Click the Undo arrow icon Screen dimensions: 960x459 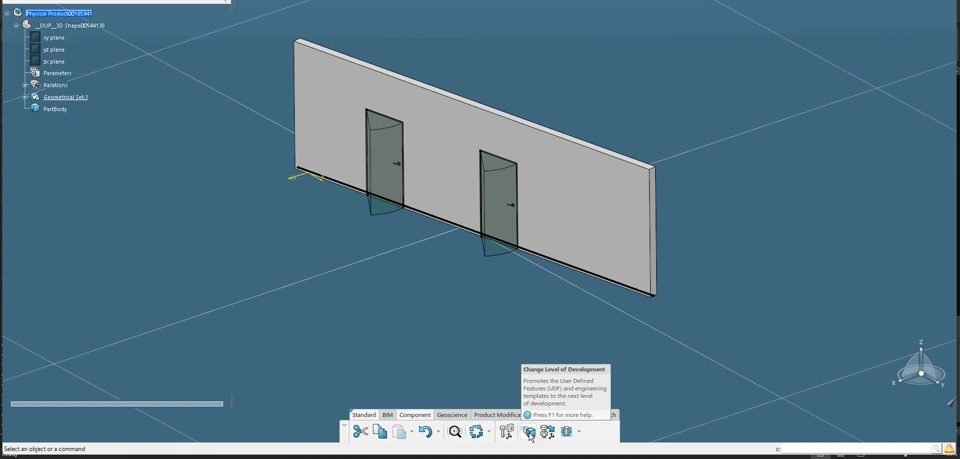pyautogui.click(x=426, y=431)
